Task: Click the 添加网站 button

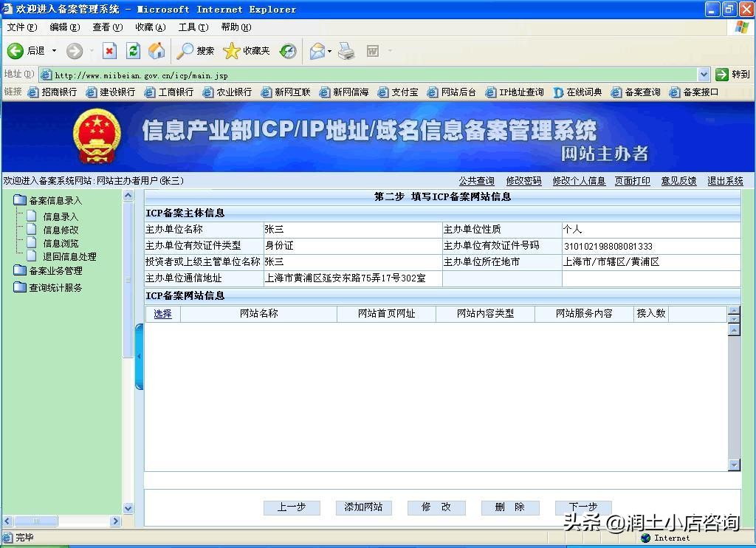Action: (362, 507)
